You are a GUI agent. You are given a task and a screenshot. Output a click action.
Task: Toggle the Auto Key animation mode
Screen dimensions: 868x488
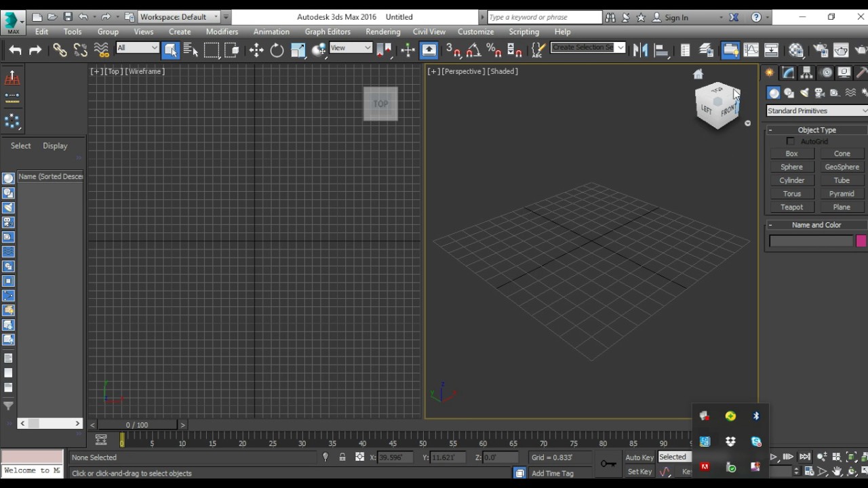tap(639, 457)
